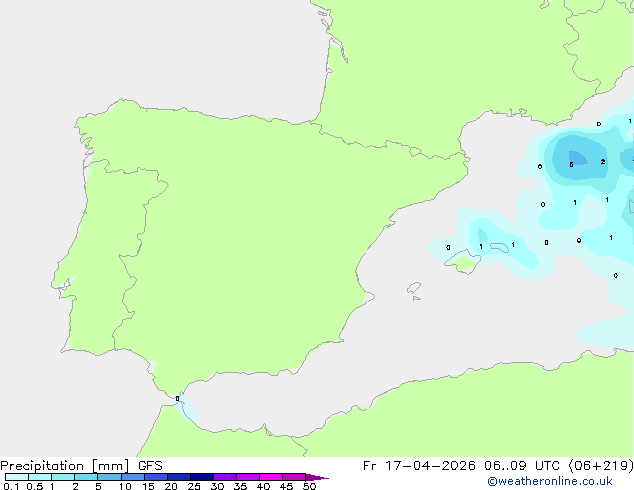The image size is (634, 490).
Task: Click the '0.1' label on the legend scale
Action: [x=11, y=486]
